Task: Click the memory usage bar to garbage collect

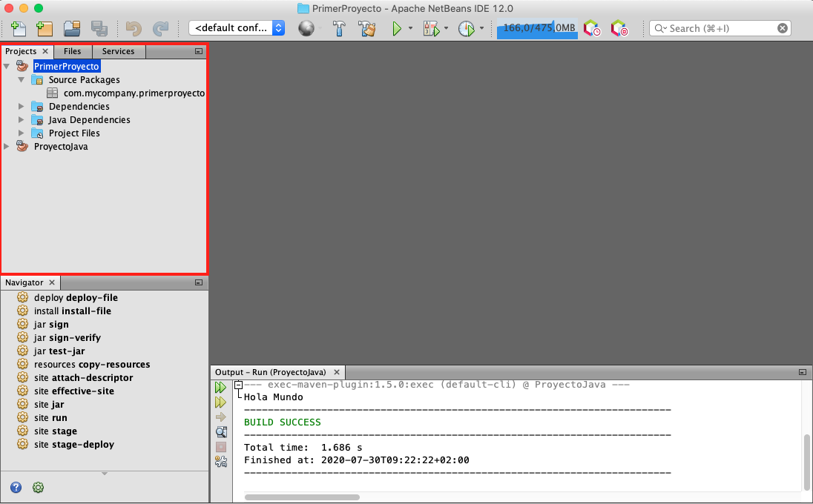Action: point(538,28)
